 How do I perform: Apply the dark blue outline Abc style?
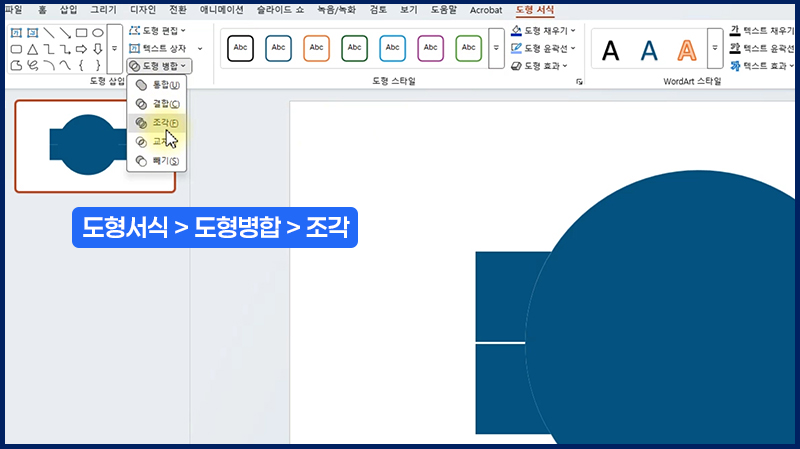tap(279, 48)
